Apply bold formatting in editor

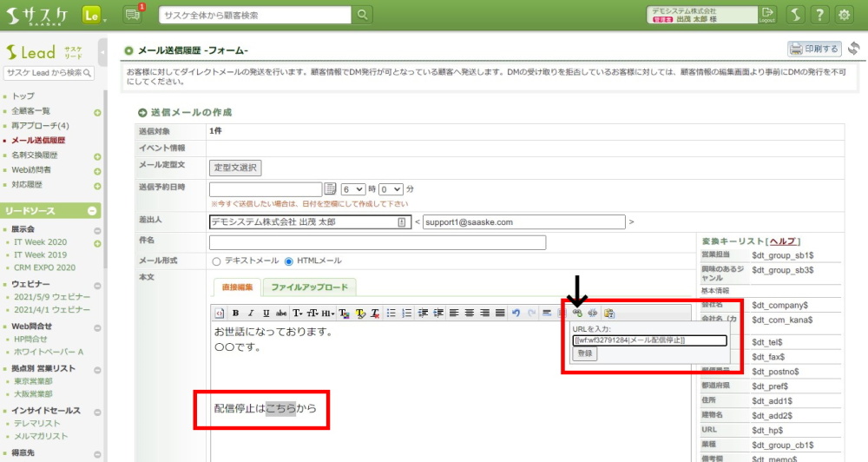coord(235,313)
